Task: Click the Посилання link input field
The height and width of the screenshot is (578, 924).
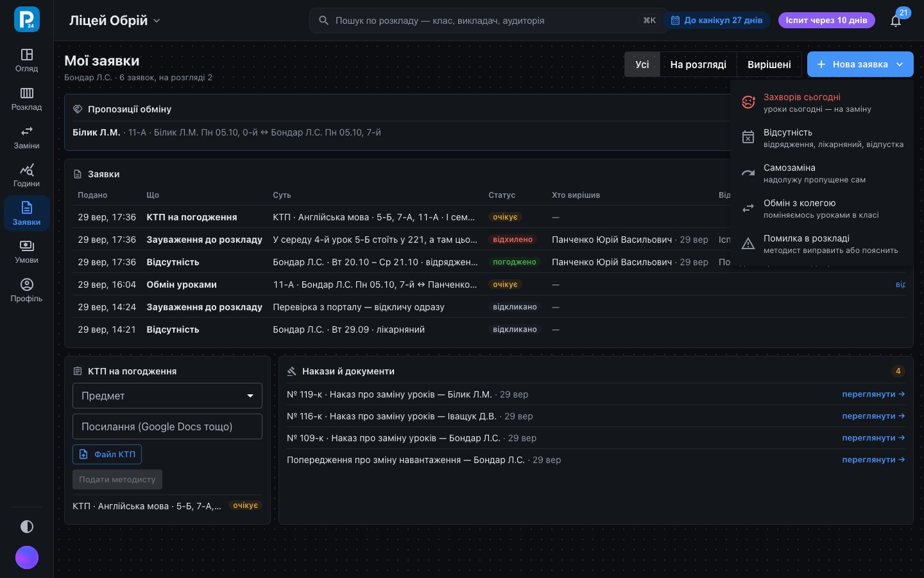Action: (x=167, y=426)
